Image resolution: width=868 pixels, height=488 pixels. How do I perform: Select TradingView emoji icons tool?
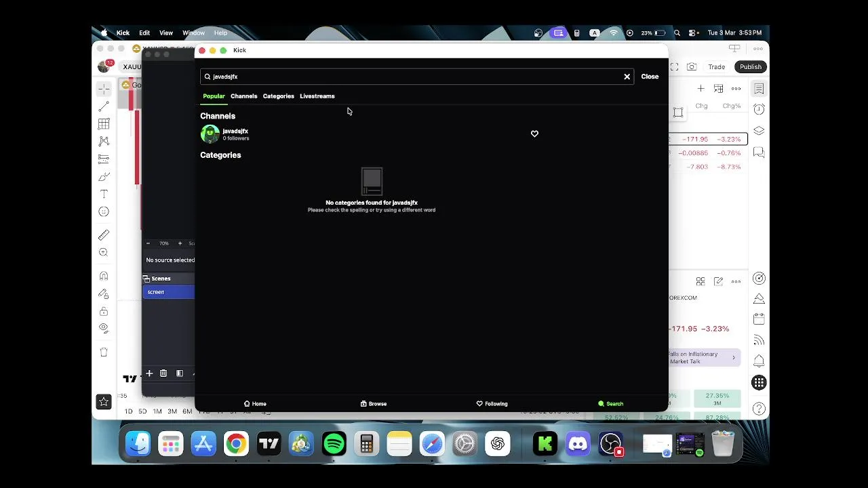tap(104, 211)
